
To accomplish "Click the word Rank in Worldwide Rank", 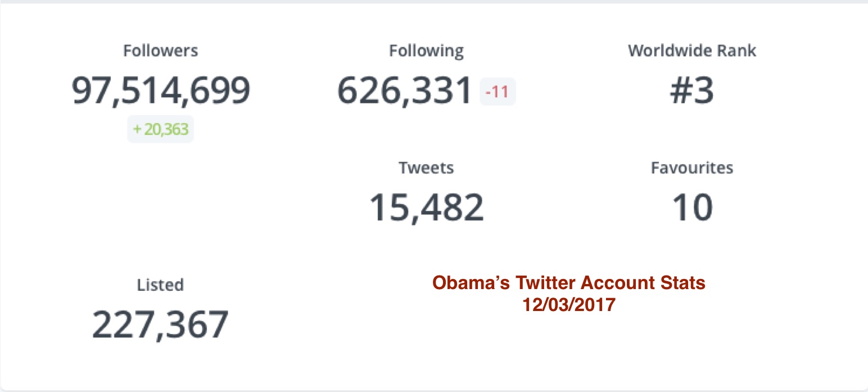I will [735, 51].
